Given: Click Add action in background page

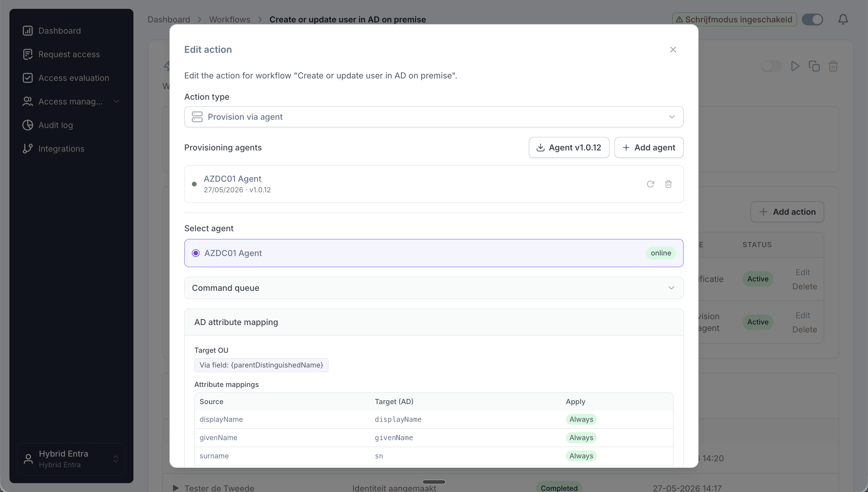Looking at the screenshot, I should 787,212.
